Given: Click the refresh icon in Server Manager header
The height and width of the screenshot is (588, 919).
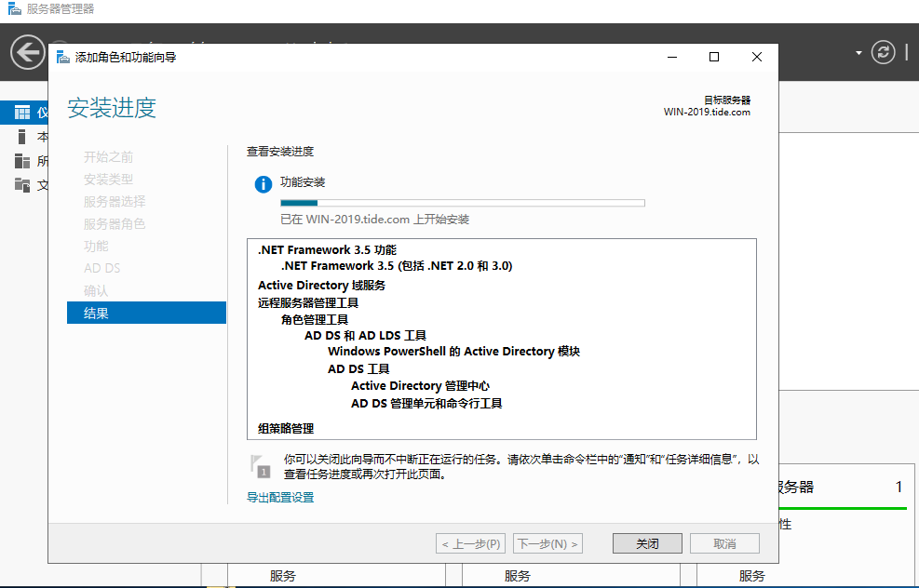Looking at the screenshot, I should coord(883,52).
